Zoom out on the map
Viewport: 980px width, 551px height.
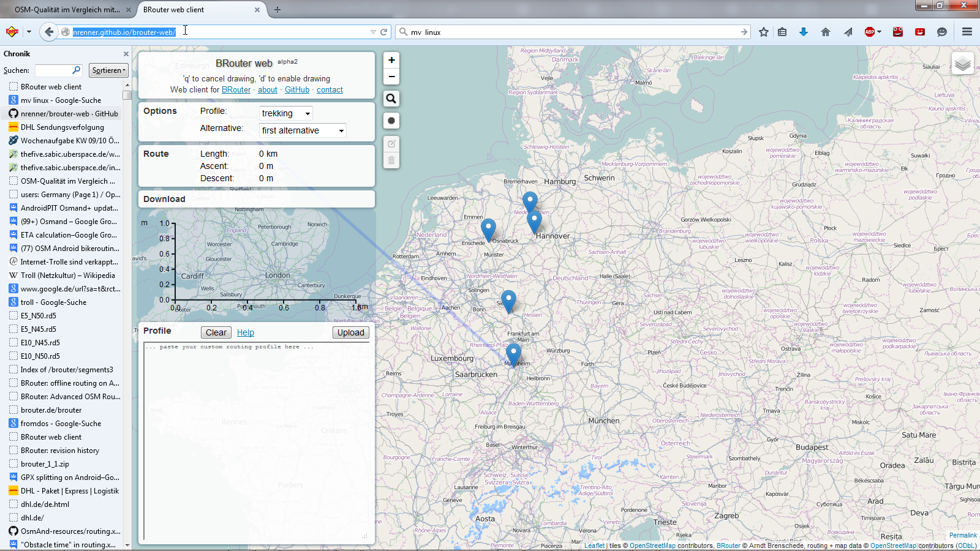tap(391, 77)
